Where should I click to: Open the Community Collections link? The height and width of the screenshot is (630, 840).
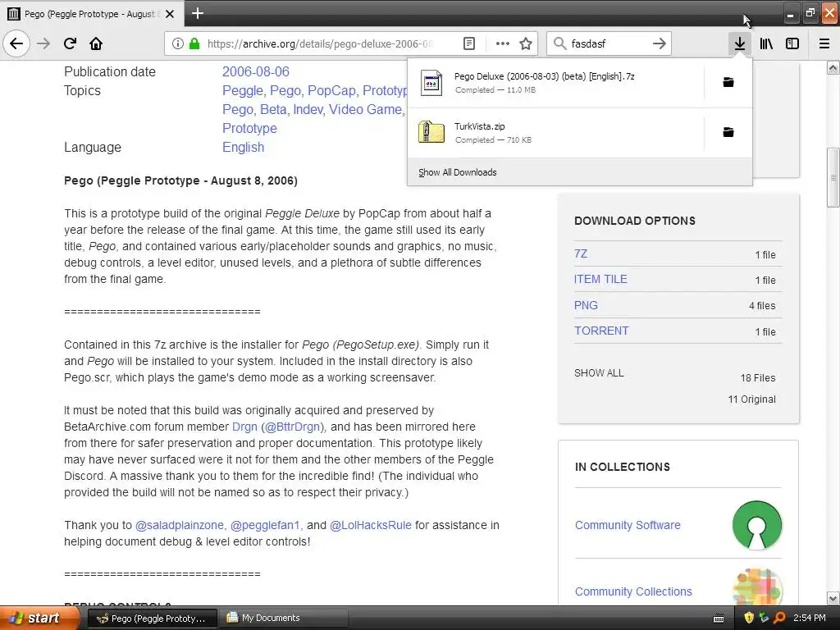(633, 591)
